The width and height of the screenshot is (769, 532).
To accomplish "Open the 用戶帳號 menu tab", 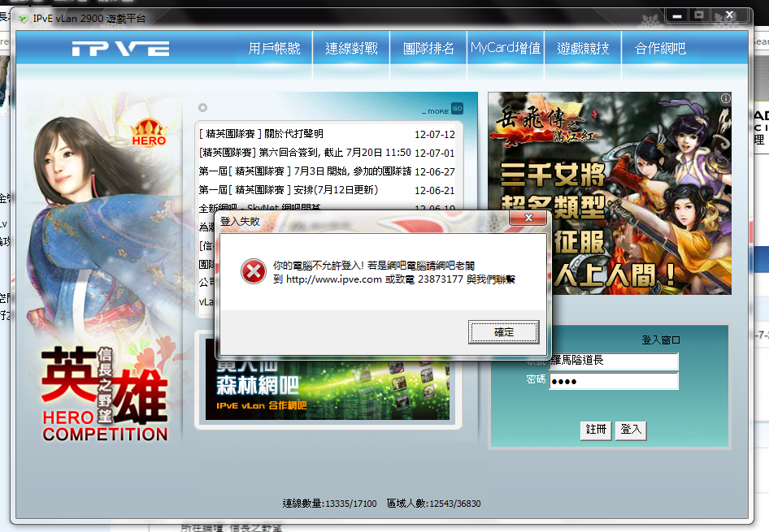I will click(274, 49).
